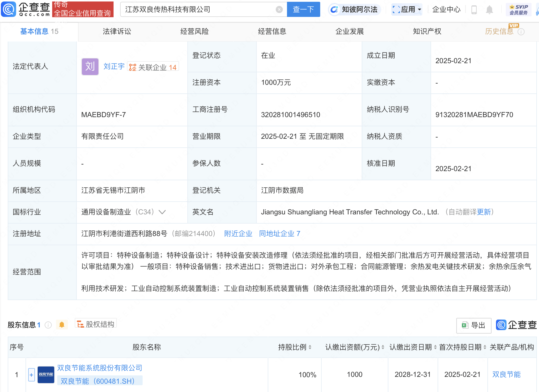Image resolution: width=539 pixels, height=392 pixels.
Task: Click the purple 刘 avatar
Action: 90,66
